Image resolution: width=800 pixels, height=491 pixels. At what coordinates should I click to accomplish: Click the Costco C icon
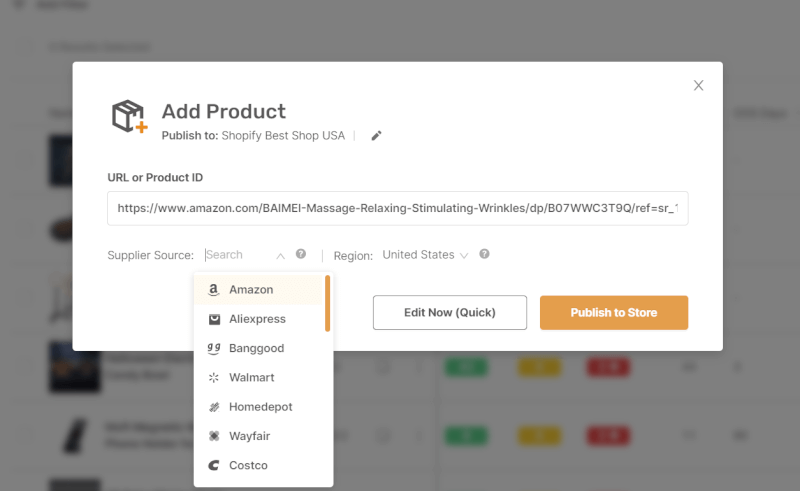[214, 465]
